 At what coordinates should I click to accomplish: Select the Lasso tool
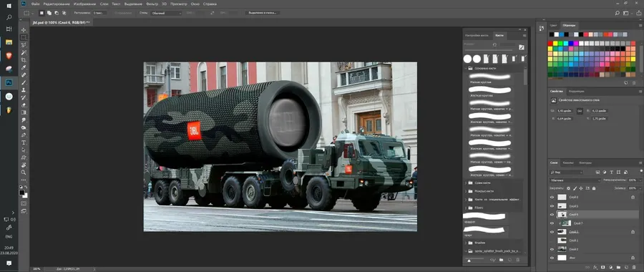click(24, 45)
